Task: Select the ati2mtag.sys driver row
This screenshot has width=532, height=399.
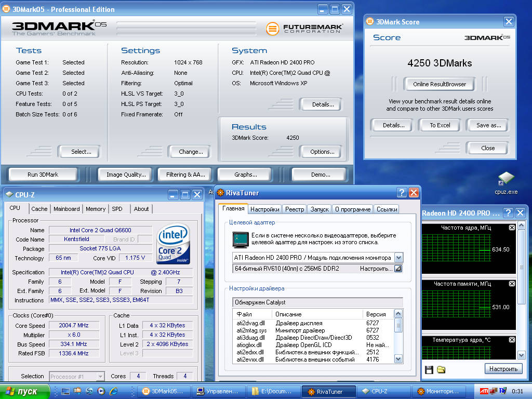Action: pos(313,330)
